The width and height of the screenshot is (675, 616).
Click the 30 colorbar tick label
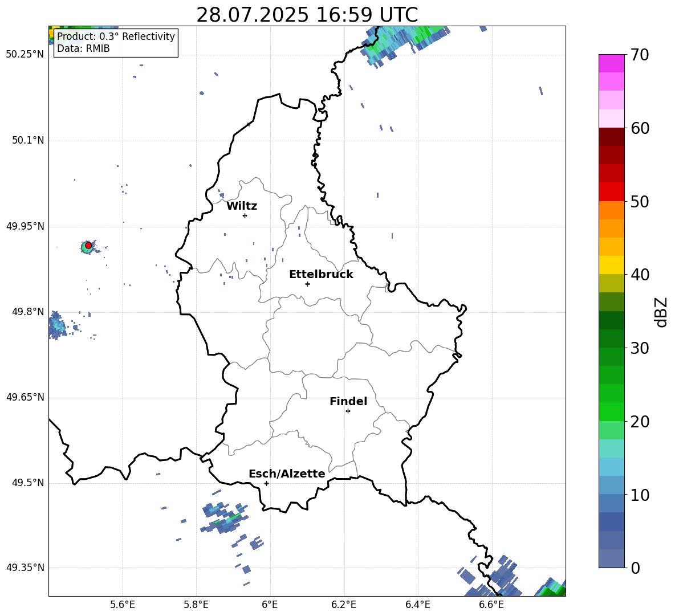coord(640,348)
